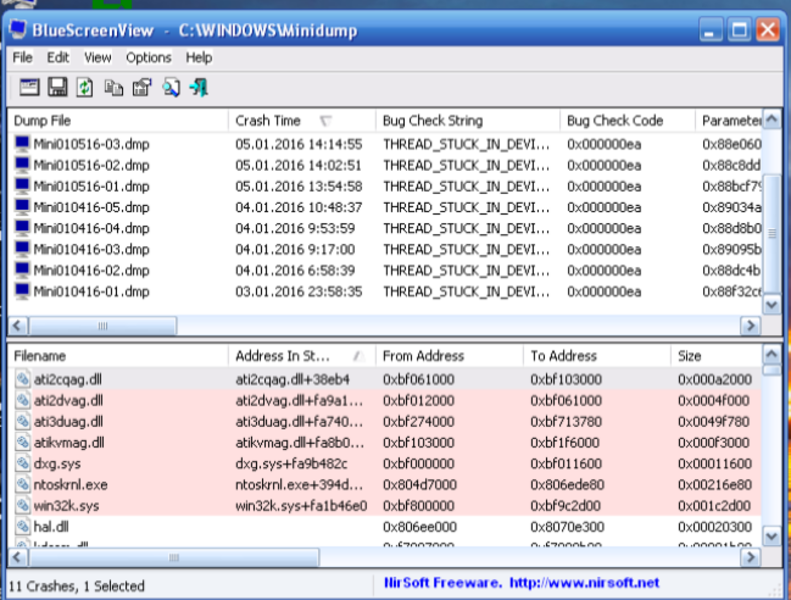Sort by the From Address column header
This screenshot has height=600, width=791.
[449, 356]
